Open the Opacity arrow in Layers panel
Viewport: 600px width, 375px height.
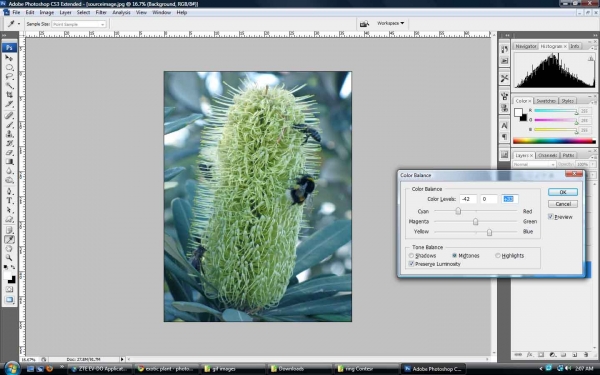pos(593,164)
